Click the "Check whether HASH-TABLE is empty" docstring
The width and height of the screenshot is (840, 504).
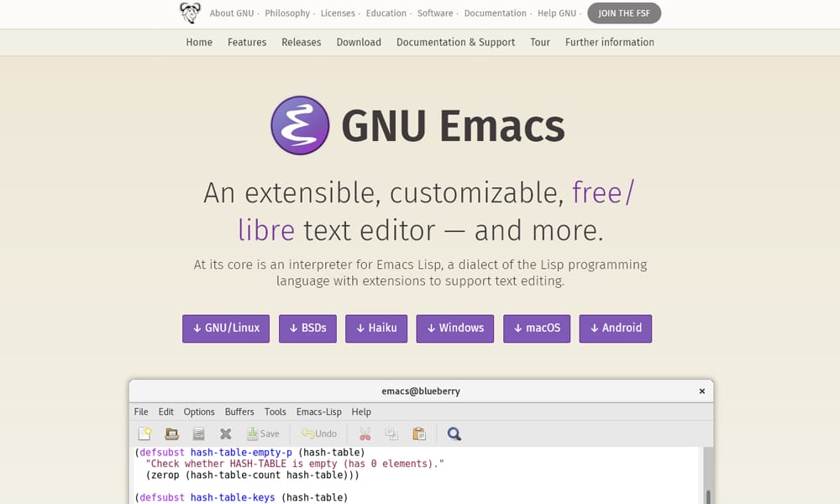click(295, 464)
